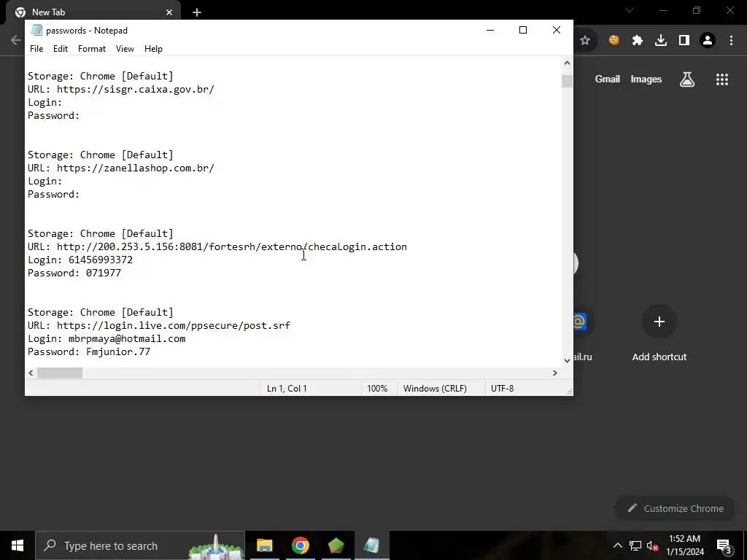
Task: Open the green gem app on taskbar
Action: (x=336, y=545)
